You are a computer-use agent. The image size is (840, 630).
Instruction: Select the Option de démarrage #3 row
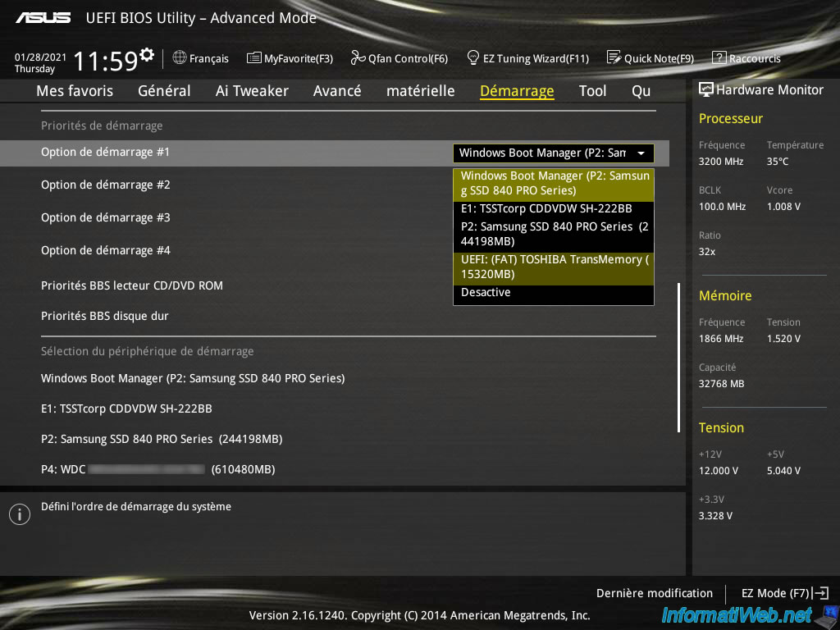[106, 217]
